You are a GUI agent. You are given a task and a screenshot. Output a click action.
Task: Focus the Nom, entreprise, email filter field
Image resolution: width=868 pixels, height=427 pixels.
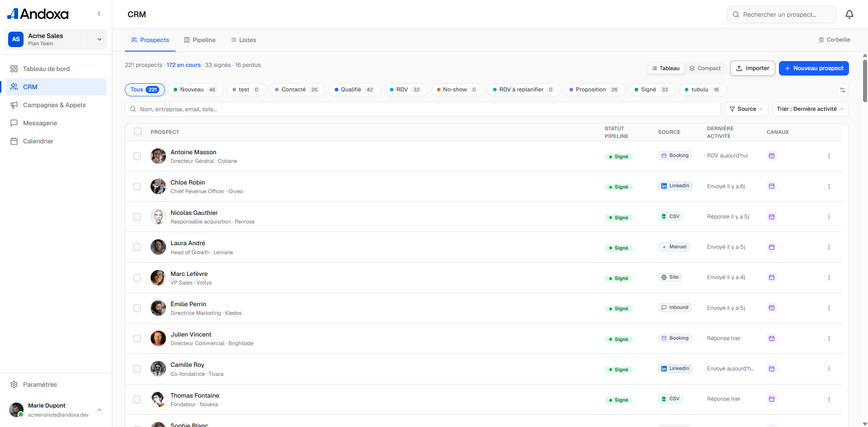click(x=422, y=109)
